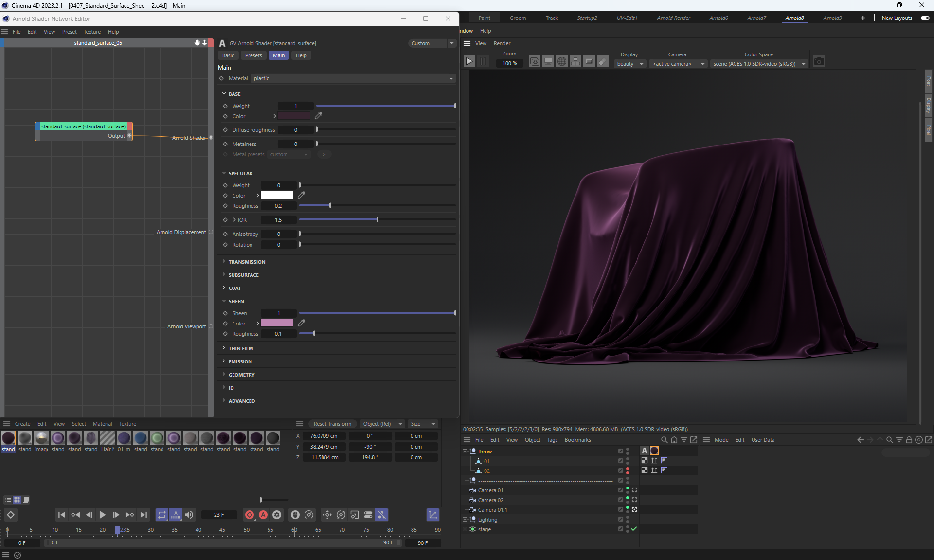
Task: Pick Base color with the eyedropper icon
Action: (318, 116)
